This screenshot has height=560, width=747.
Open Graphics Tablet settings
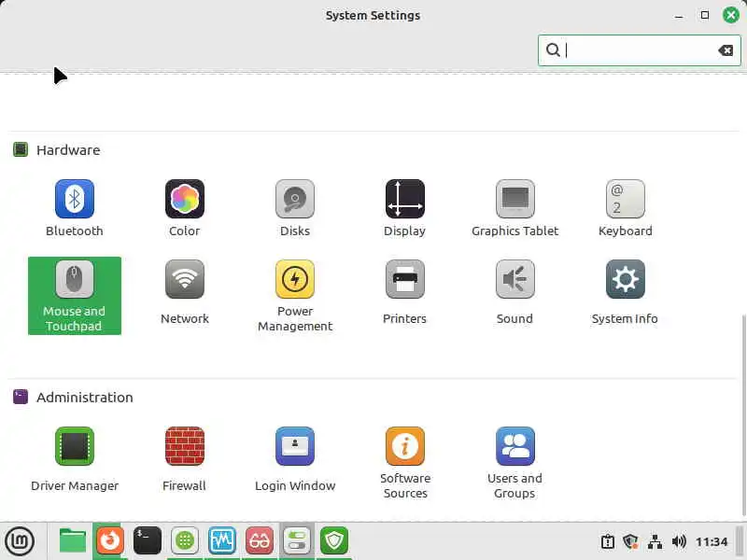515,208
